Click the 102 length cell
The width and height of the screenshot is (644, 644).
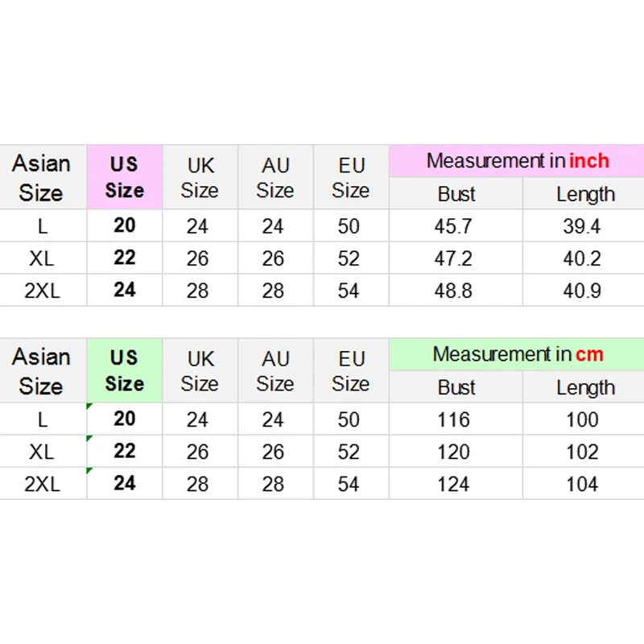click(x=582, y=452)
